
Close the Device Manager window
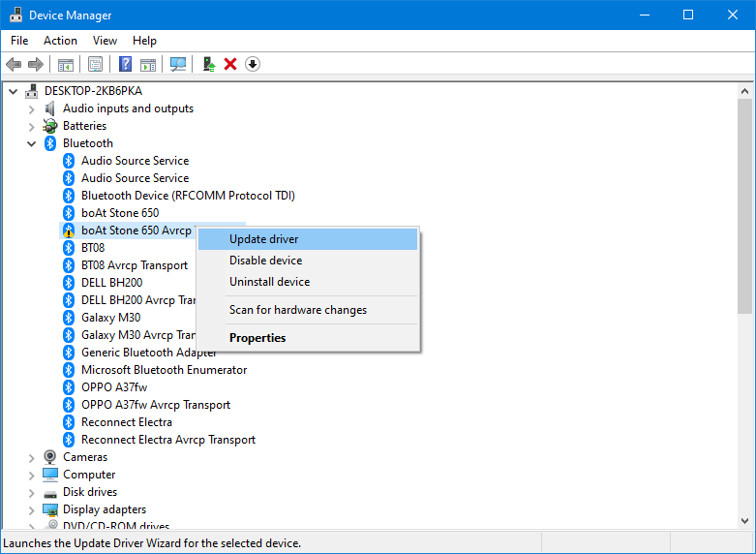[733, 15]
